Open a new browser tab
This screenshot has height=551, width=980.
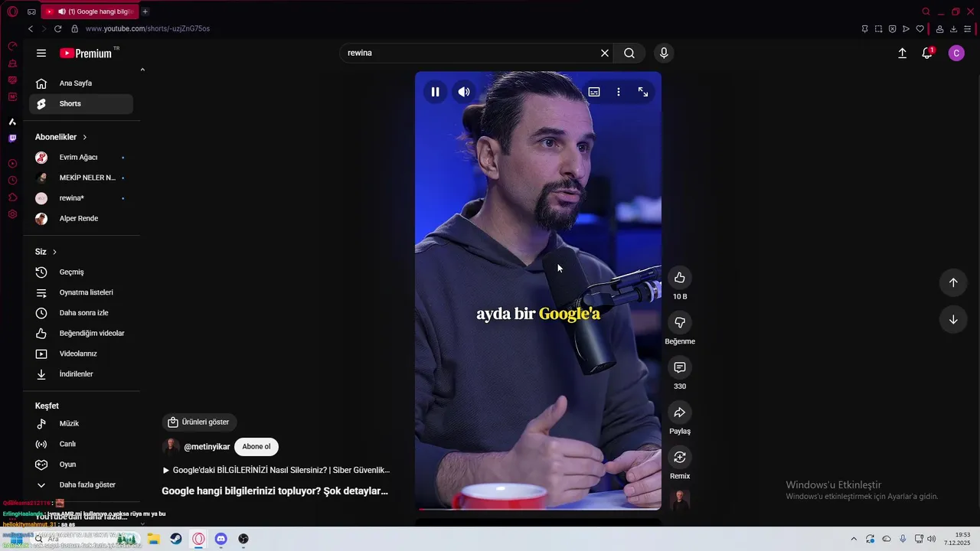[x=145, y=11]
